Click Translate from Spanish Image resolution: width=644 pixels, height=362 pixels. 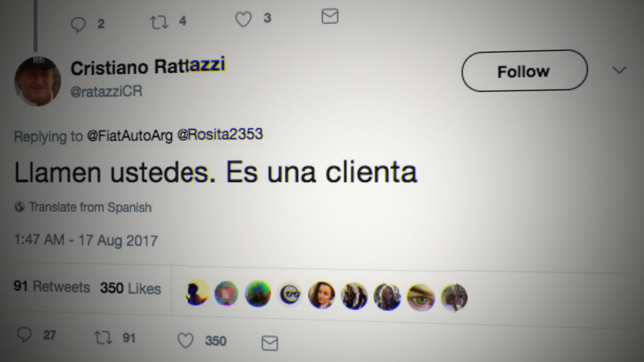(90, 207)
